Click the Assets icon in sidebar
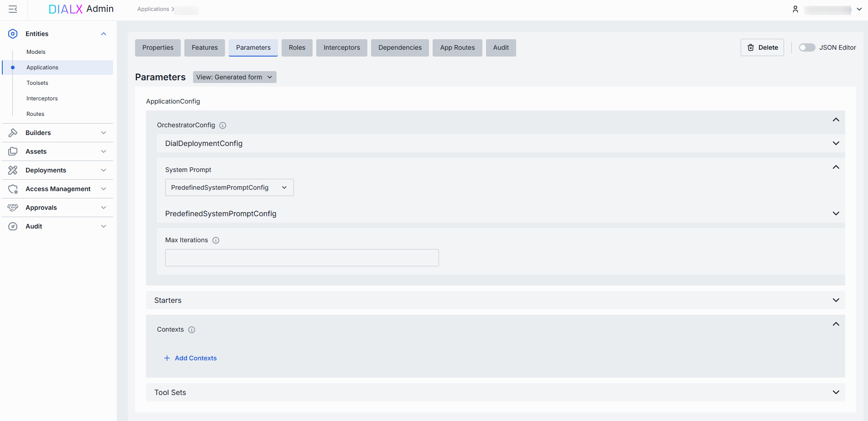 point(13,151)
